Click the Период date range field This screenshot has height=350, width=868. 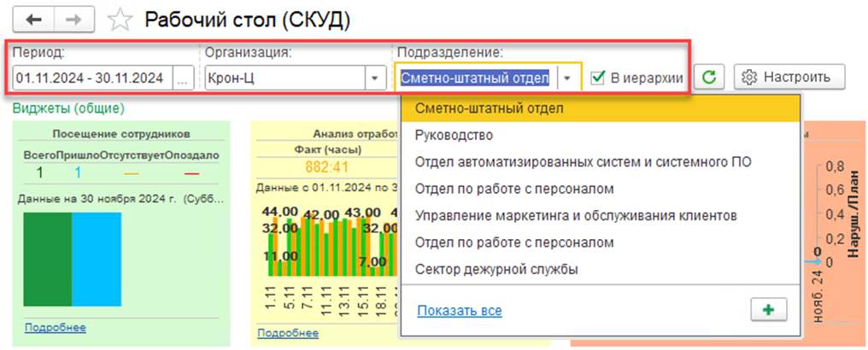[90, 78]
